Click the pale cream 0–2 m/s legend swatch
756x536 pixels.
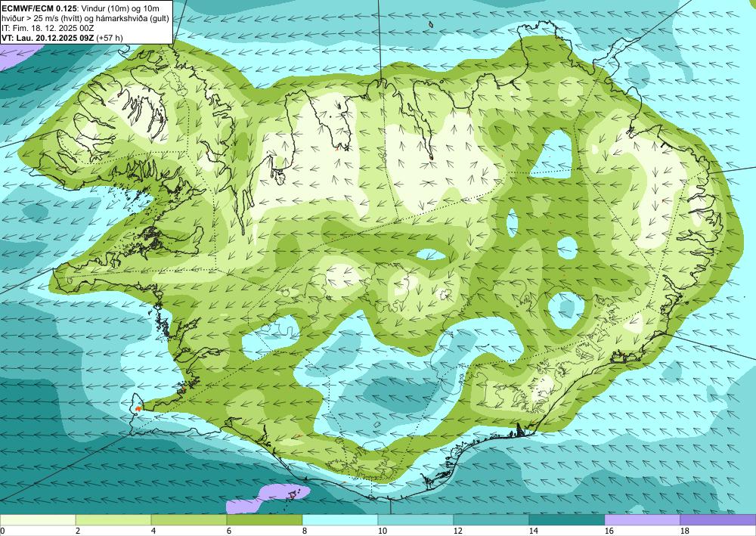38,520
